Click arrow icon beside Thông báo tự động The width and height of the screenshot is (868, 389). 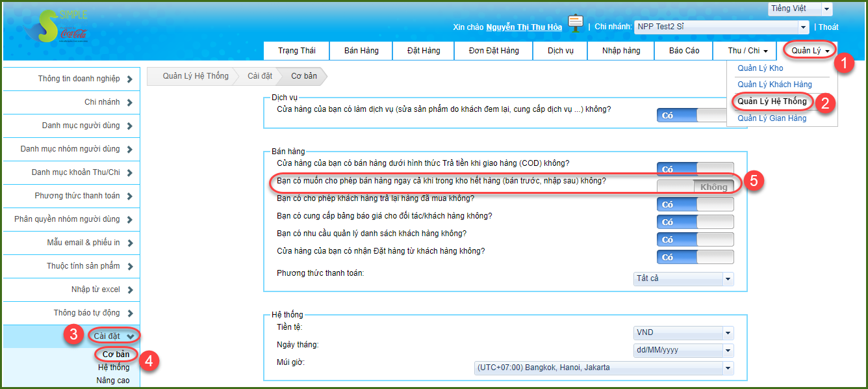[130, 314]
